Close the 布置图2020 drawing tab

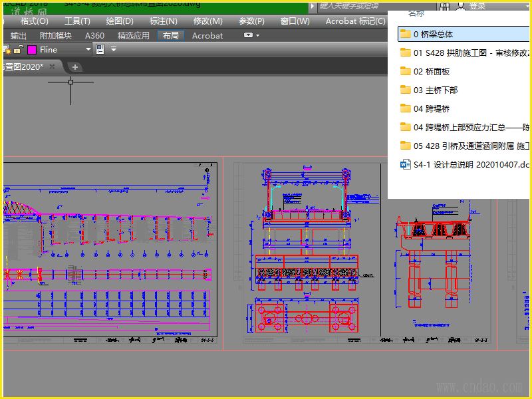pos(53,66)
